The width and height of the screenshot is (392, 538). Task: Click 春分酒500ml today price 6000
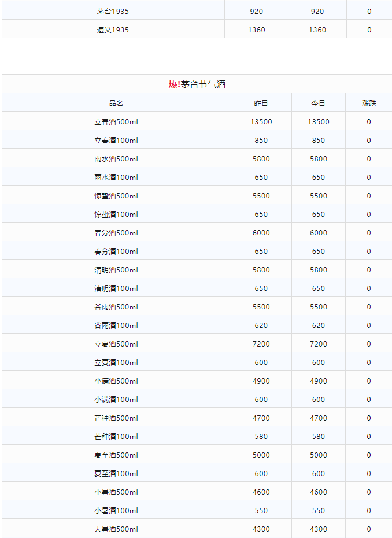[318, 233]
